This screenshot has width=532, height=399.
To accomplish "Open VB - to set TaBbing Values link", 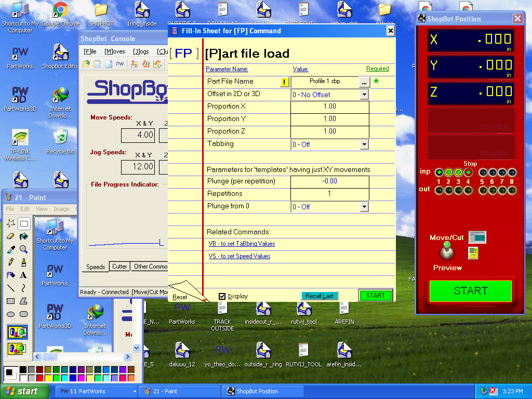I will (242, 244).
